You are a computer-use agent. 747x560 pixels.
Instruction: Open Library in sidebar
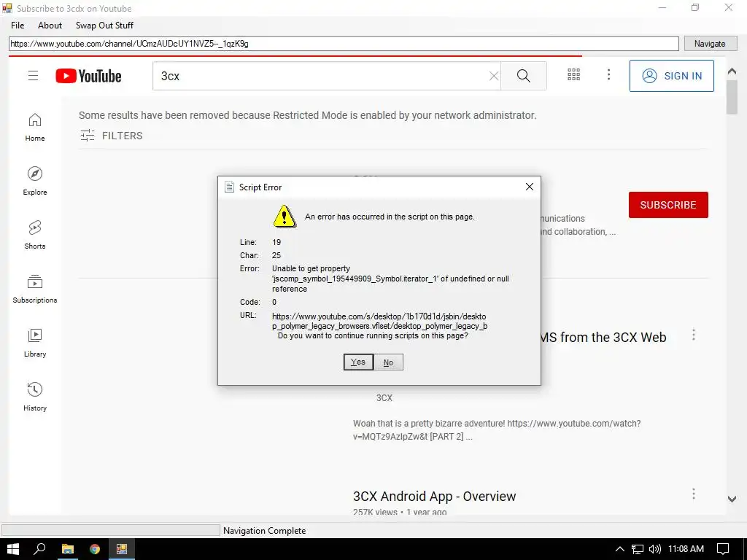click(x=35, y=343)
